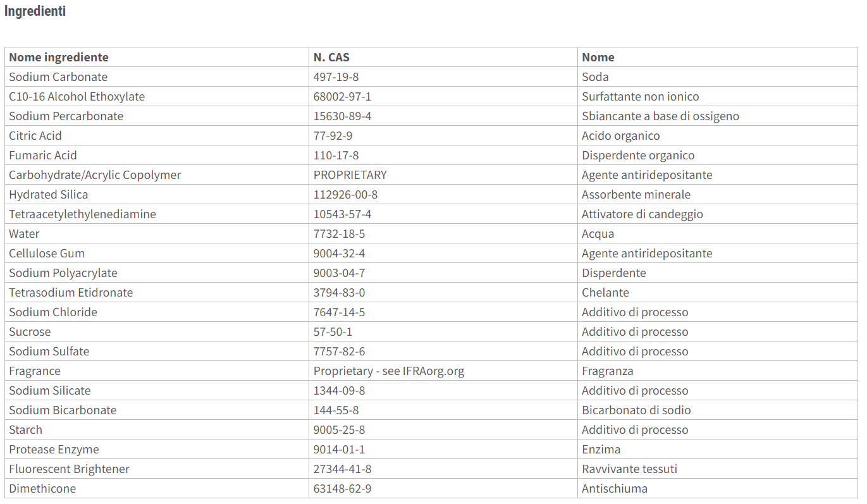Screen dimensions: 867x504
Task: Click CAS number 9004-32-4
Action: point(339,253)
